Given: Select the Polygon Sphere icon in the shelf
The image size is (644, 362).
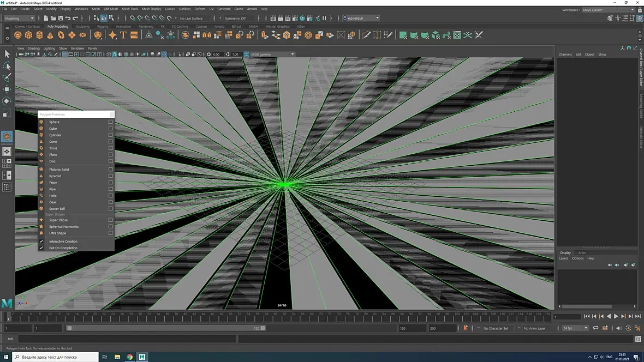Looking at the screenshot, I should click(x=18, y=35).
